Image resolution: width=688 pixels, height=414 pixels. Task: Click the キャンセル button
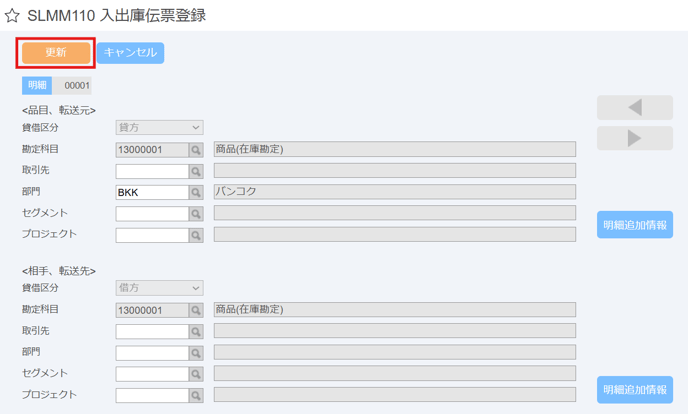coord(130,53)
